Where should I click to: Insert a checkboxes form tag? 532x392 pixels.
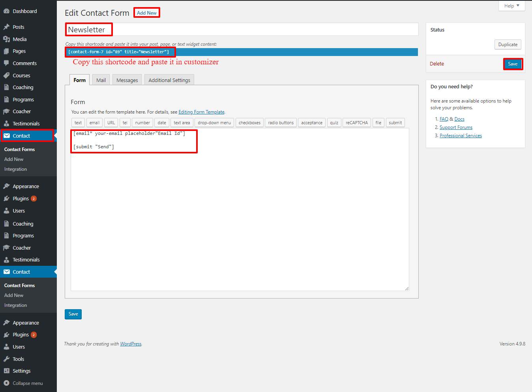coord(249,123)
